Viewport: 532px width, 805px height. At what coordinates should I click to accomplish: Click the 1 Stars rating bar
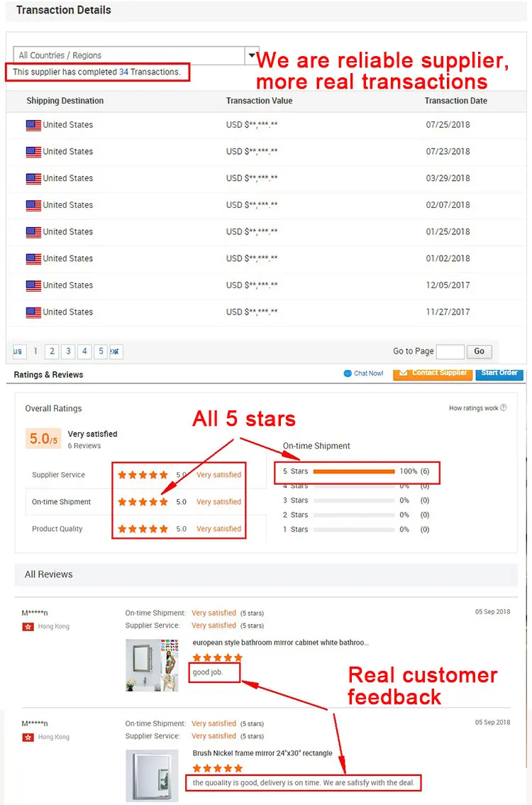354,530
